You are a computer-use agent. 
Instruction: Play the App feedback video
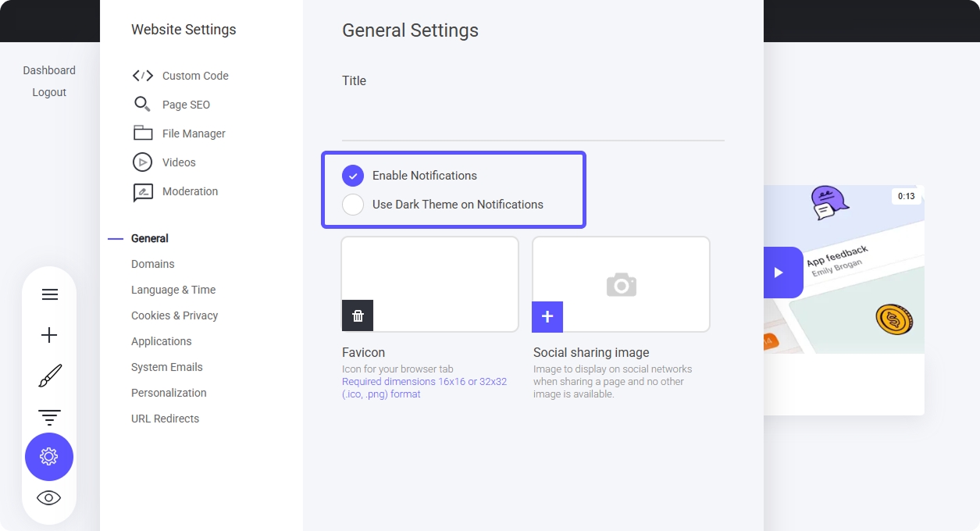[x=779, y=273]
